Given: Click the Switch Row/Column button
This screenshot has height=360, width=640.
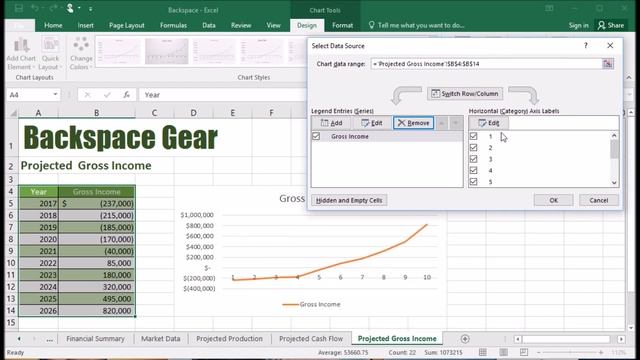Looking at the screenshot, I should (465, 93).
